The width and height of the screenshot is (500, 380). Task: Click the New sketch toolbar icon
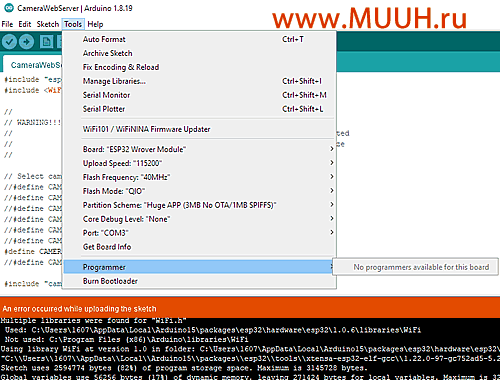tap(46, 42)
